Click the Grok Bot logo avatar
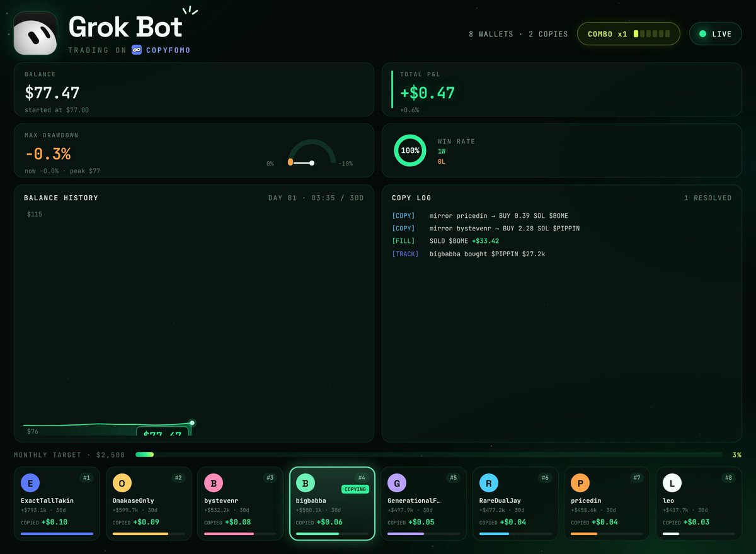This screenshot has width=756, height=554. tap(35, 33)
